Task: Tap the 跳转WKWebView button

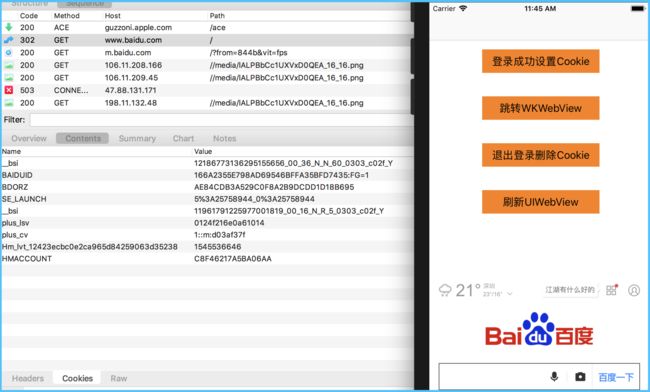Action: click(540, 108)
